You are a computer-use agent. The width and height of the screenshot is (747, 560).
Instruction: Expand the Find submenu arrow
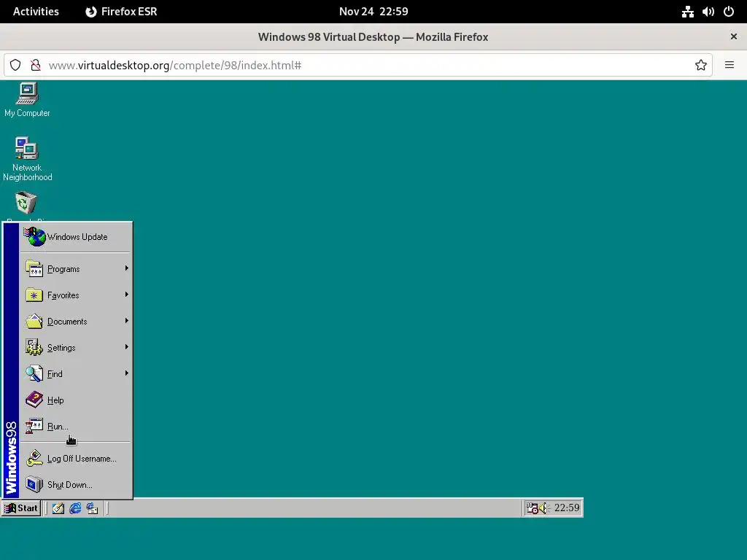pos(127,373)
